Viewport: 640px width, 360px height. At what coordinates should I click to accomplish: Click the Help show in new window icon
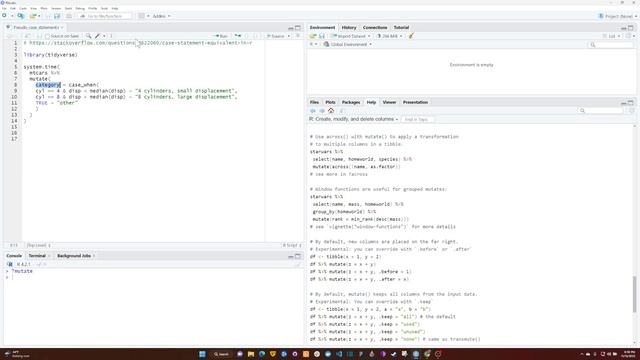[x=342, y=111]
